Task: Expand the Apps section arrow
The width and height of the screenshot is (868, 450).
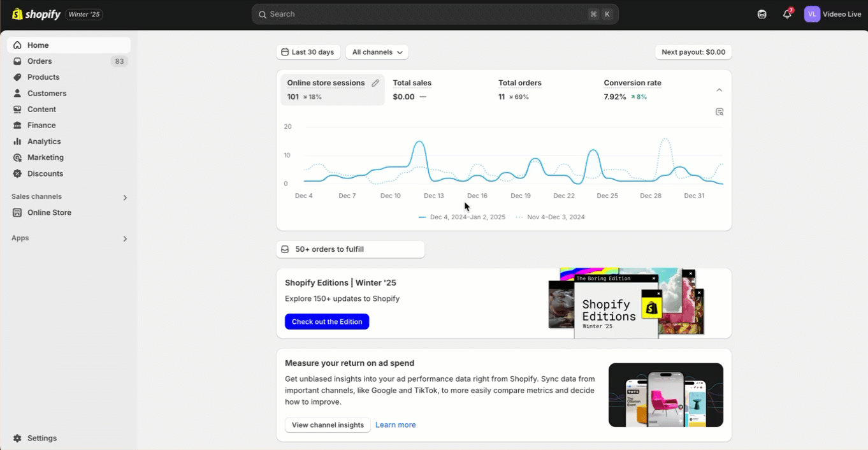Action: [x=125, y=238]
